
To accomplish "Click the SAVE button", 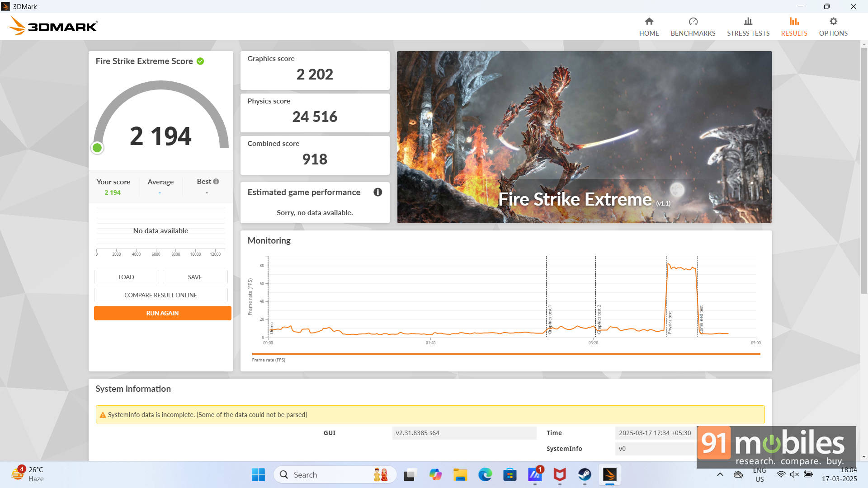I will tap(195, 277).
